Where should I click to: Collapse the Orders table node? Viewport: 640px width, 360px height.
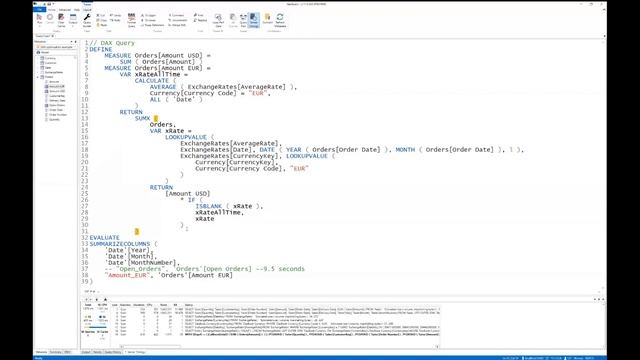point(38,77)
